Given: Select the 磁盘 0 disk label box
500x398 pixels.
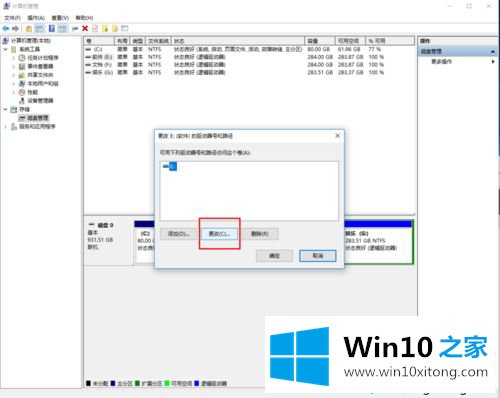Looking at the screenshot, I should [108, 242].
